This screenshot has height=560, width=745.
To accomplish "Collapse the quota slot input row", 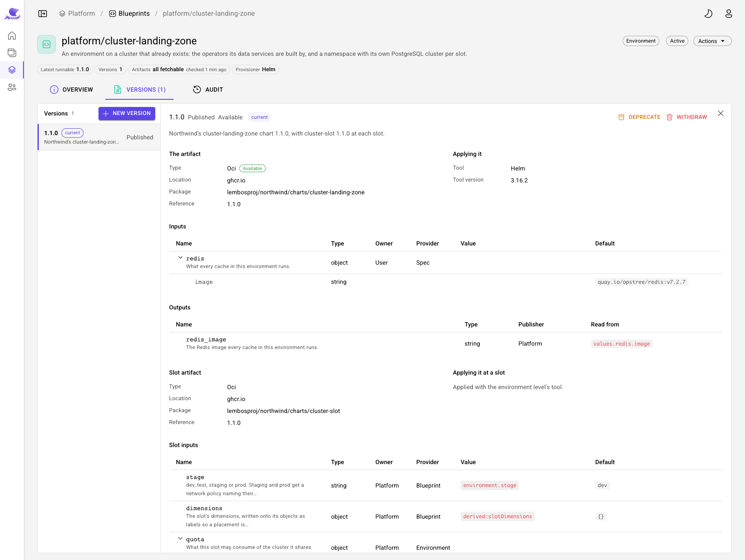I will [180, 539].
